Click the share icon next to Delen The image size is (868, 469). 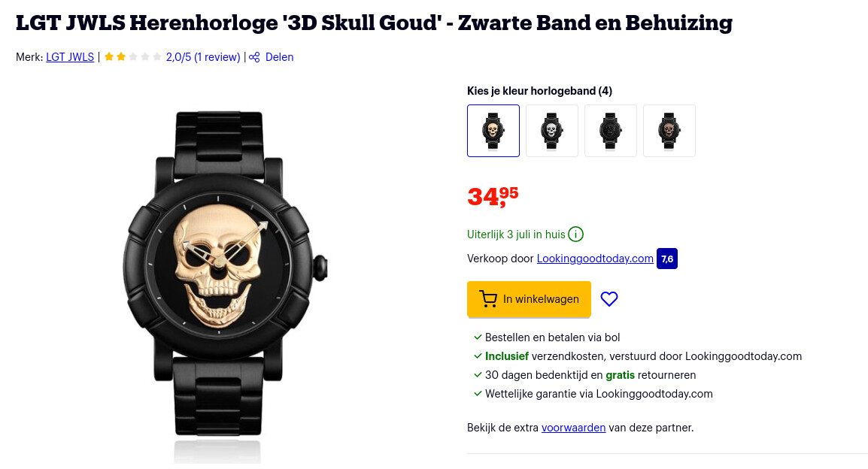point(254,57)
